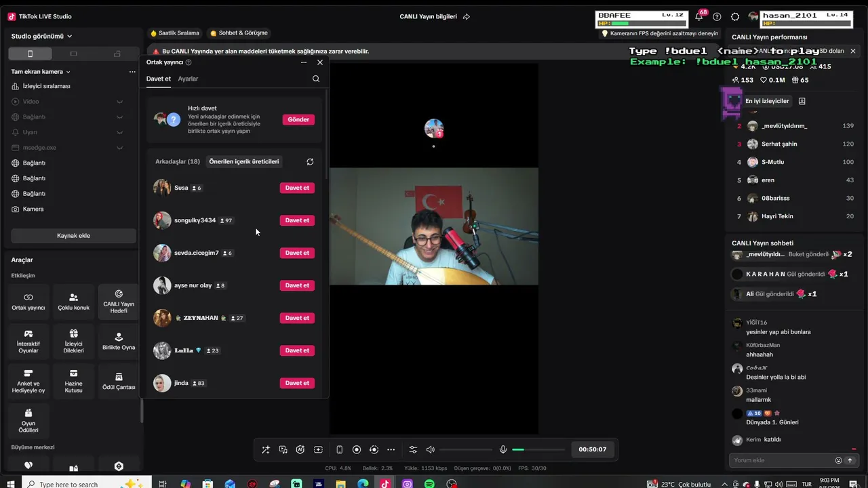Start recording with the record icon
This screenshot has width=868, height=488.
pos(357,449)
